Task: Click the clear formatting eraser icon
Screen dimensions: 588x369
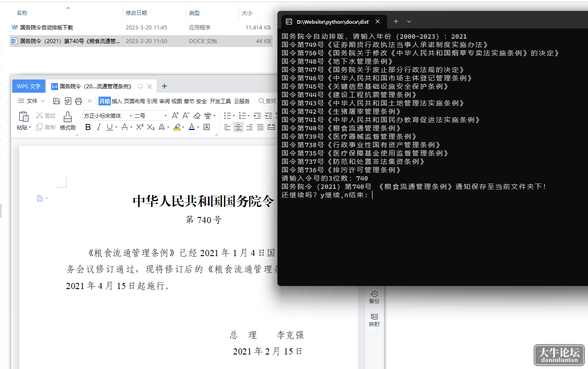Action: (197, 116)
